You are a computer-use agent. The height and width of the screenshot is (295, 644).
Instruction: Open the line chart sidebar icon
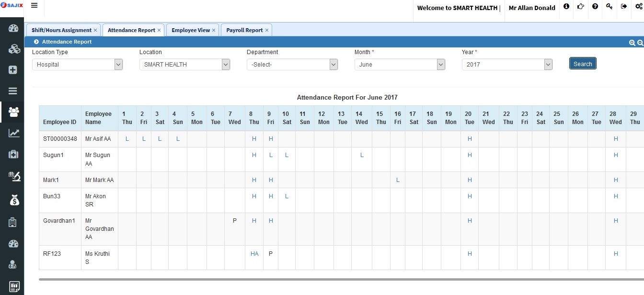tap(13, 133)
